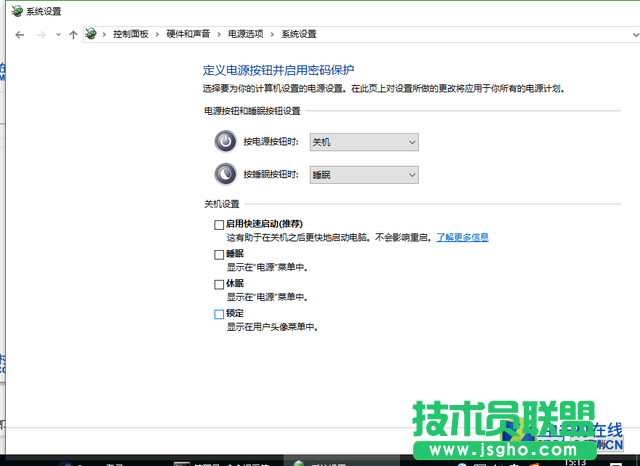This screenshot has width=640, height=466.
Task: Open 按电源按钮时 dropdown showing 关机
Action: coord(364,142)
